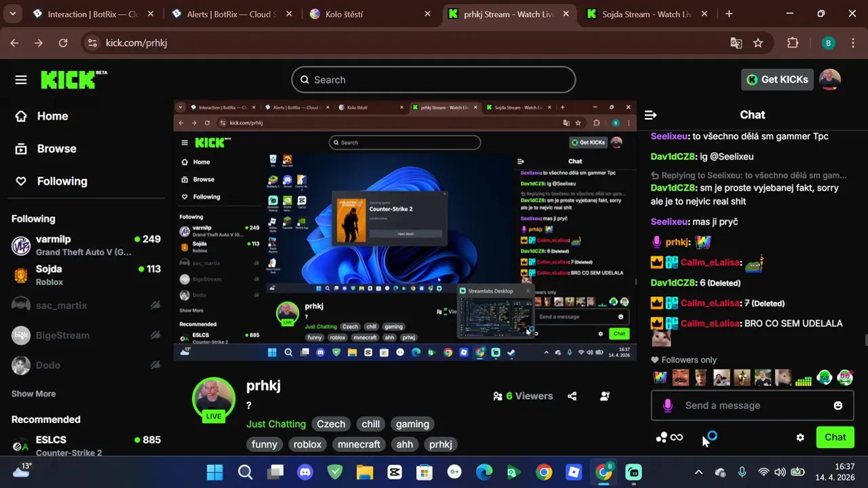Switch to Sojda Stream tab

(x=646, y=14)
